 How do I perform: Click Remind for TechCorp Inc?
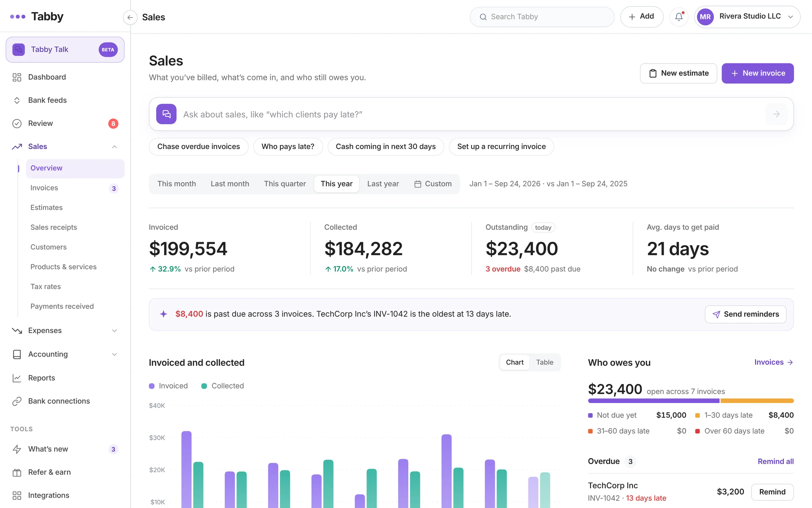click(772, 492)
